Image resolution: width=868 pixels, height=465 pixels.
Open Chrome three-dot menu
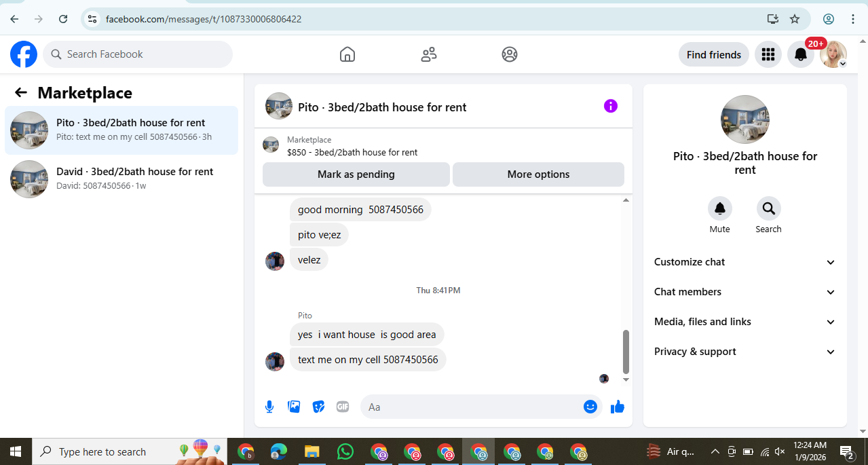(854, 19)
